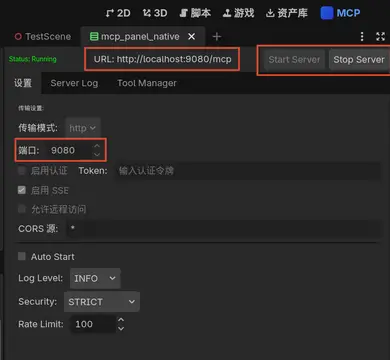Viewport: 390px width, 360px height.
Task: Decrease the port number with down arrow
Action: tap(97, 154)
